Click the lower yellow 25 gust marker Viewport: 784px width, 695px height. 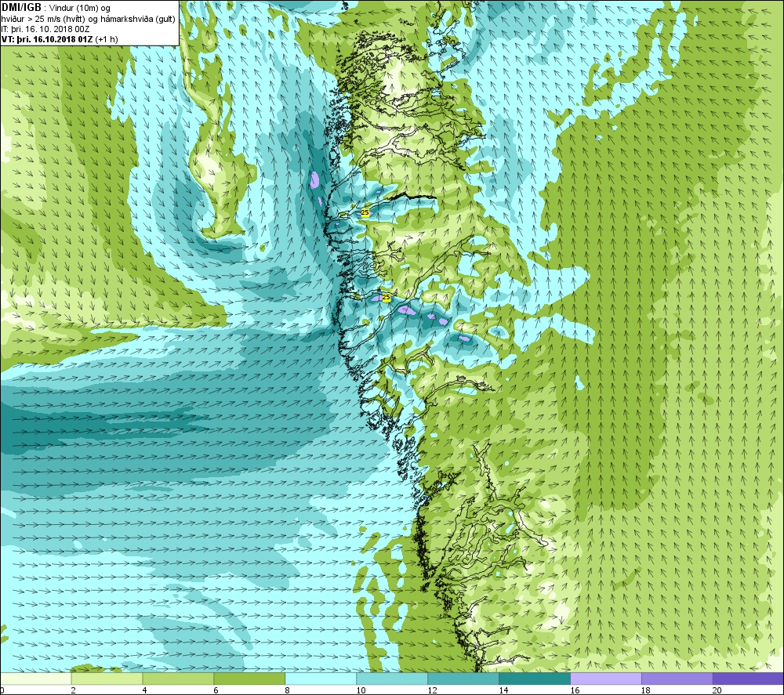pyautogui.click(x=386, y=297)
